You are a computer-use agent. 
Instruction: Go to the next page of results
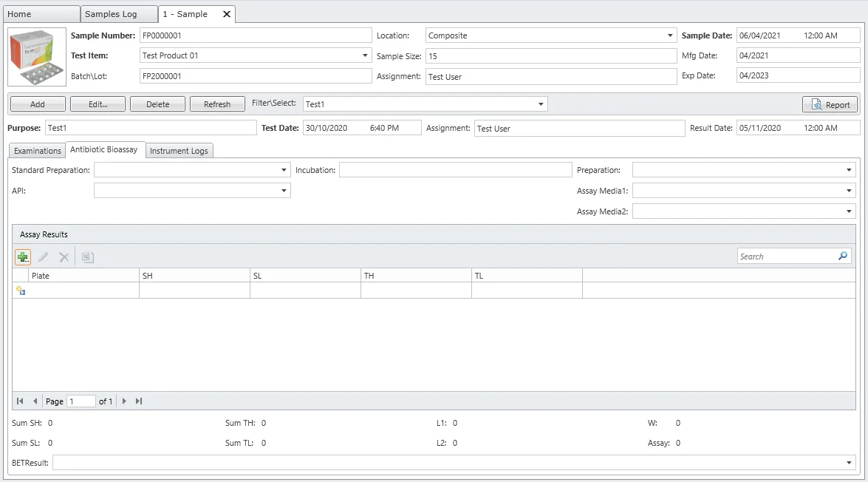coord(125,401)
